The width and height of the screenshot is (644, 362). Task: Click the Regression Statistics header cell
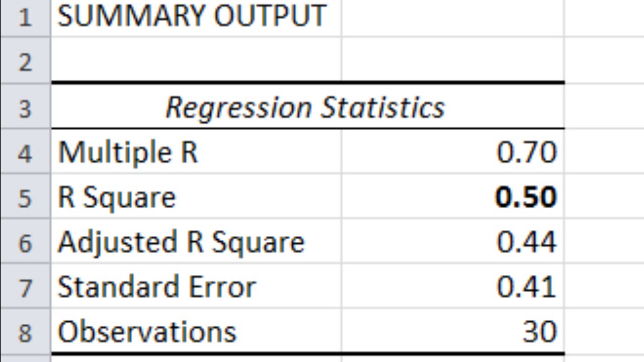coord(305,107)
